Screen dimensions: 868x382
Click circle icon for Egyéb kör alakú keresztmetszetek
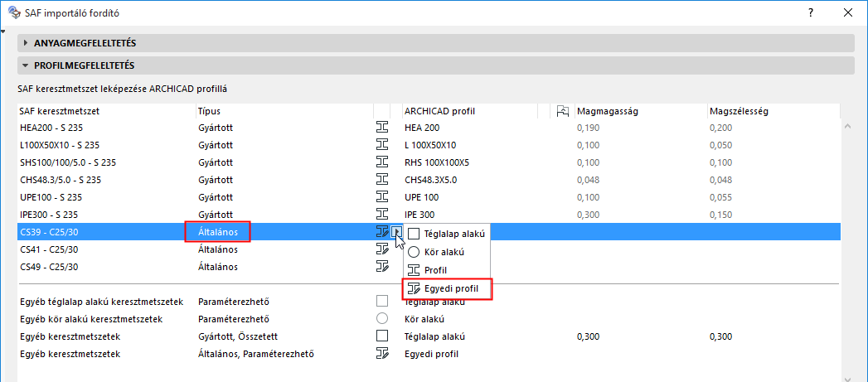tap(382, 319)
